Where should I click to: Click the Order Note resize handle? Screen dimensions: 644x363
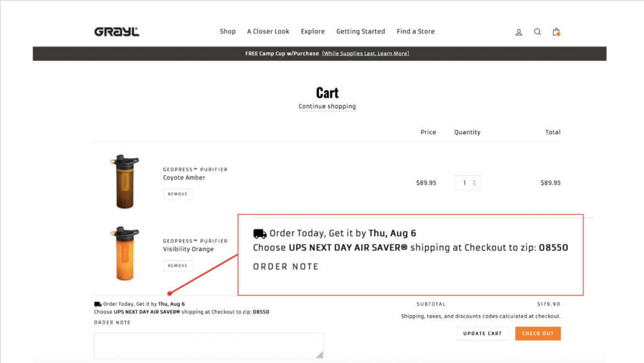pyautogui.click(x=320, y=355)
